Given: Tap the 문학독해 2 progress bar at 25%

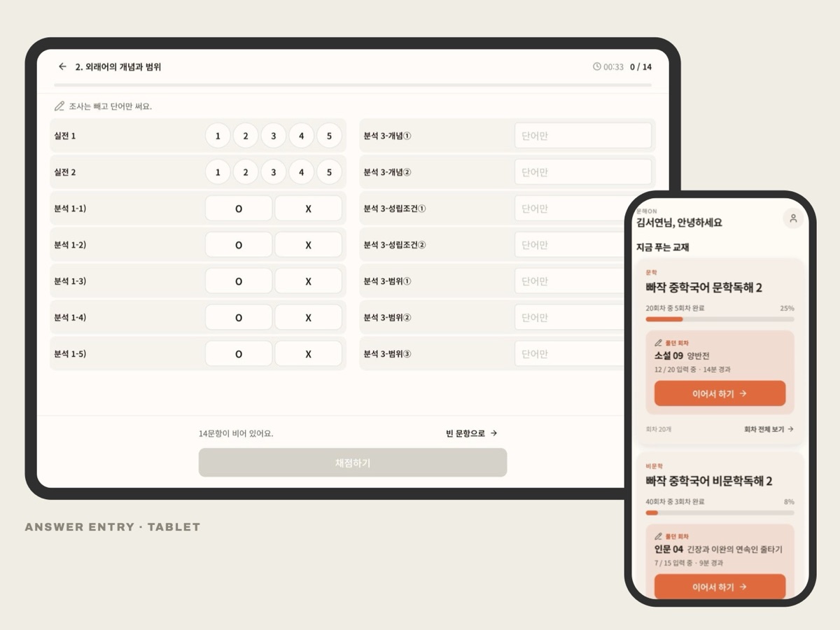Looking at the screenshot, I should pos(720,319).
